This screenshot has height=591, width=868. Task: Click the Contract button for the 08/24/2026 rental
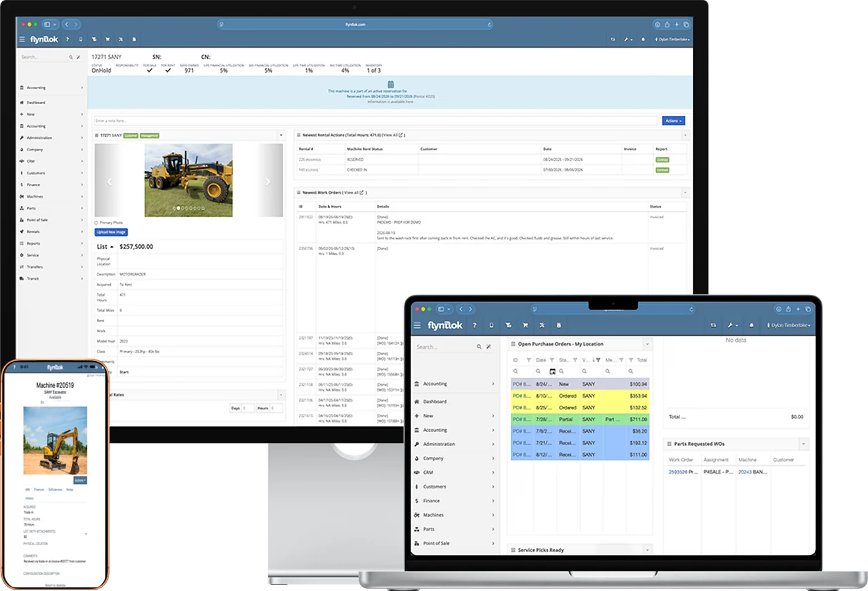pyautogui.click(x=662, y=160)
